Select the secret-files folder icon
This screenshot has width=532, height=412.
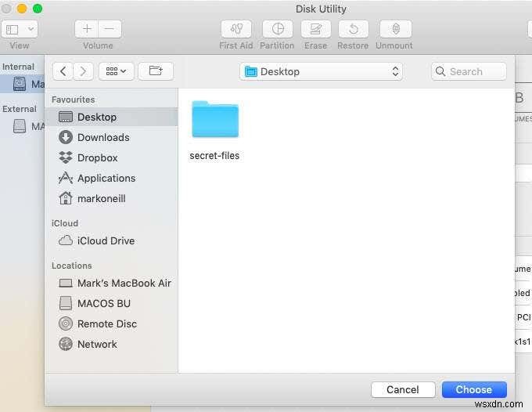pos(215,119)
